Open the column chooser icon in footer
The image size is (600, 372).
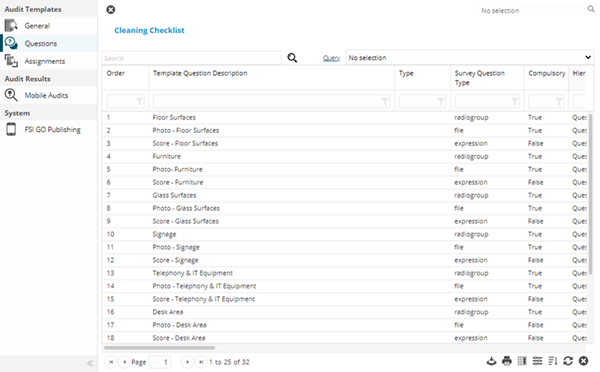pos(522,361)
